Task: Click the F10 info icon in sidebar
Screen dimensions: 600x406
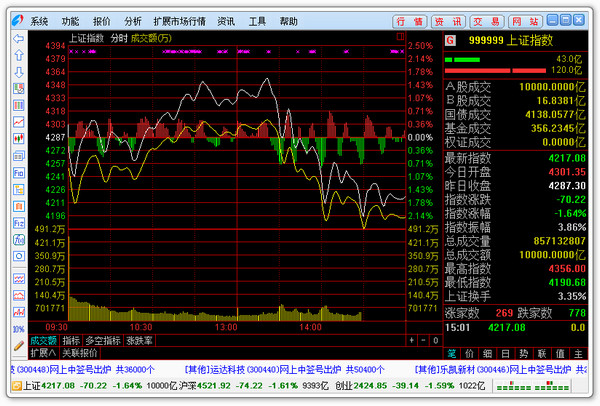Action: [x=18, y=173]
